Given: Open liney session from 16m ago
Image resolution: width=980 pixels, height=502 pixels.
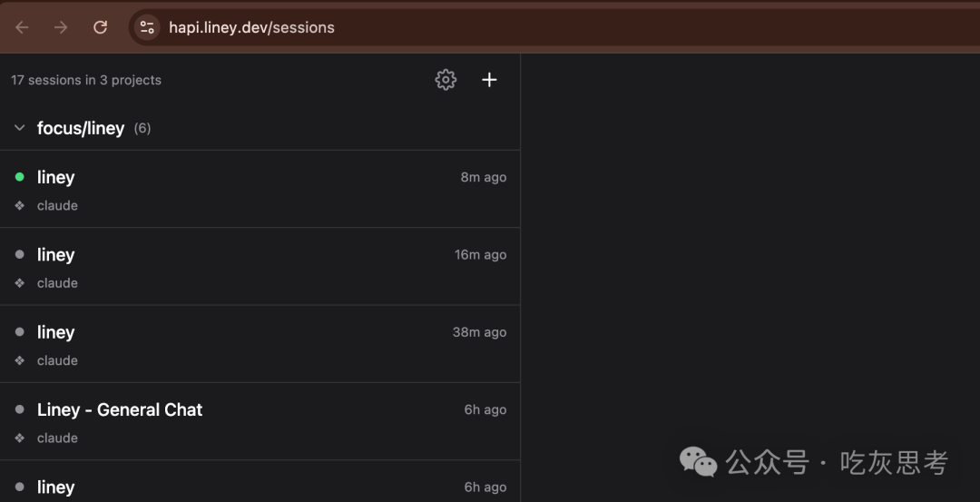Looking at the screenshot, I should [260, 267].
